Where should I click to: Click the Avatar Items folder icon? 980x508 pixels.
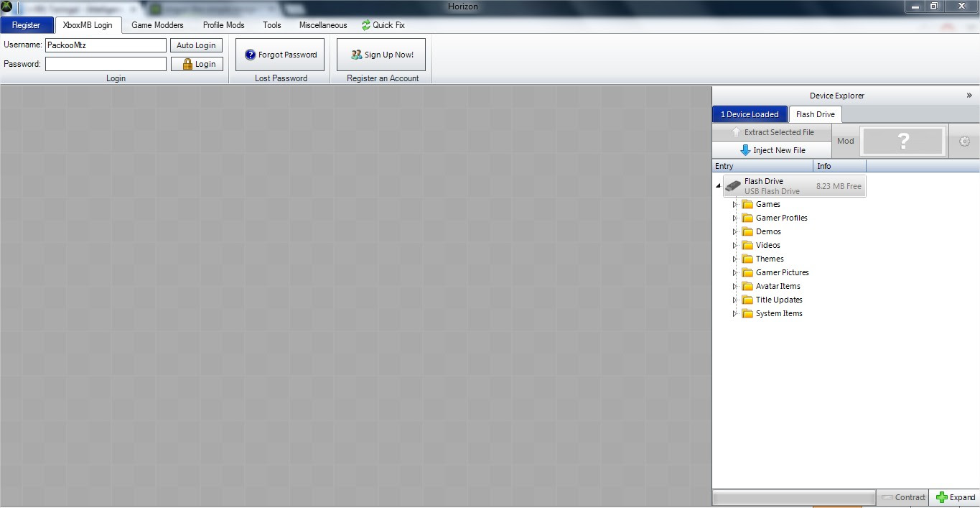pos(747,287)
